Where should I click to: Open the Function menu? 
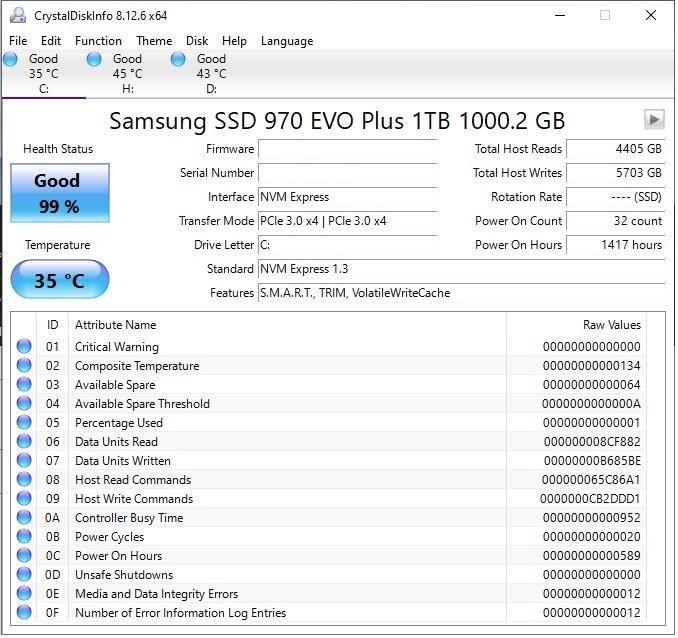[x=98, y=41]
